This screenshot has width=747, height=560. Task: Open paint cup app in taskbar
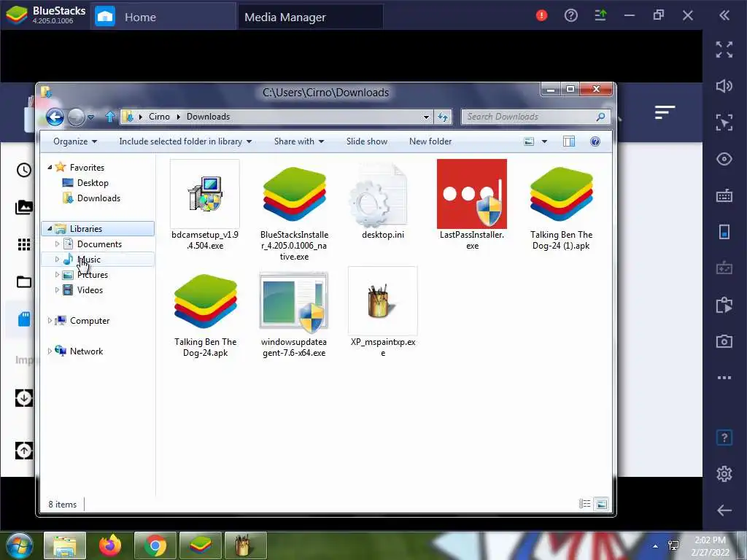244,545
